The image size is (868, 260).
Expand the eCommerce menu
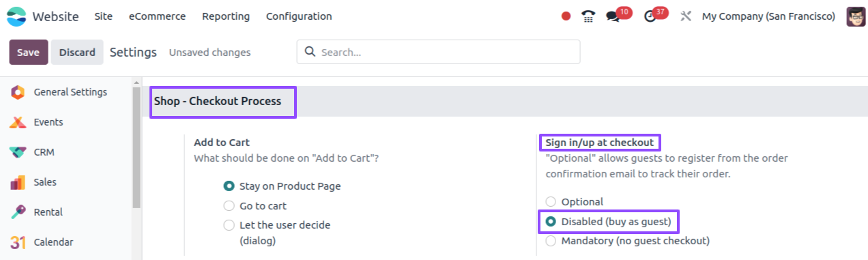[157, 16]
